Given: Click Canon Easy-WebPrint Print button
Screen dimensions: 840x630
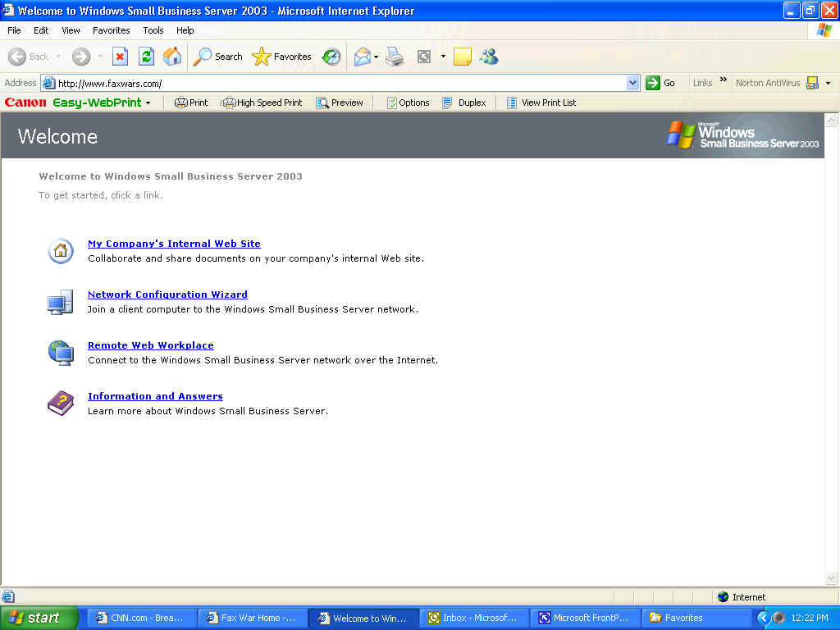Looking at the screenshot, I should point(191,103).
